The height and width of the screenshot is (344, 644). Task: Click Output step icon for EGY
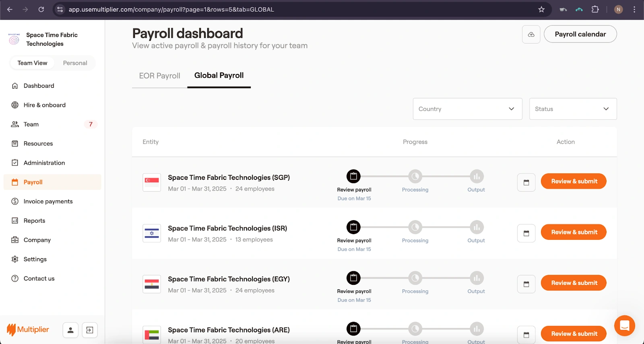[477, 278]
